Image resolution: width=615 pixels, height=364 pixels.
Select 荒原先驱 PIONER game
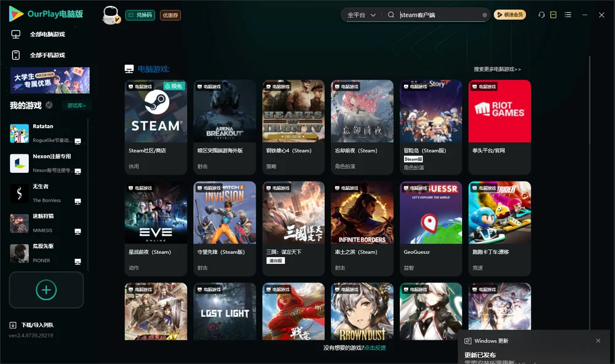pos(46,253)
